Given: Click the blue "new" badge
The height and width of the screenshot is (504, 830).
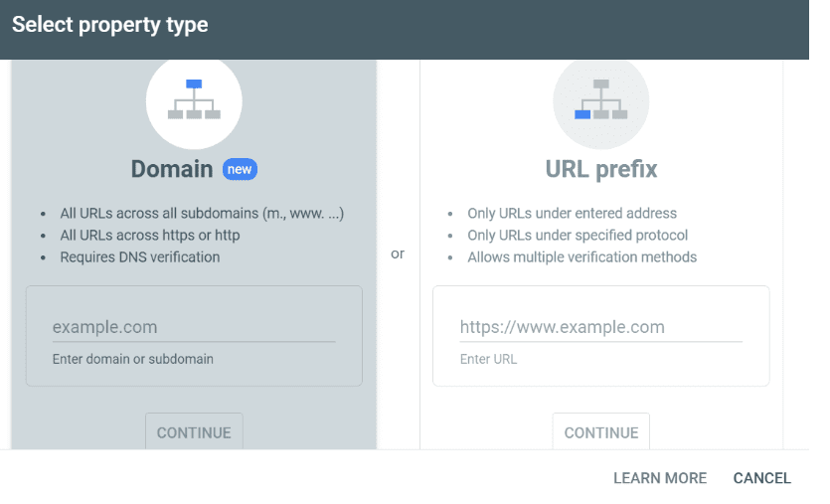Looking at the screenshot, I should (x=240, y=170).
